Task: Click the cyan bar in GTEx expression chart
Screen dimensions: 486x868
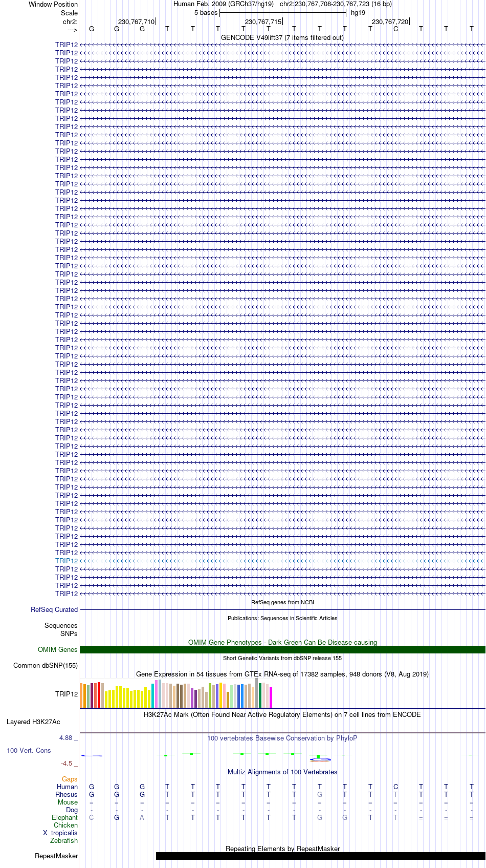Action: tap(152, 696)
